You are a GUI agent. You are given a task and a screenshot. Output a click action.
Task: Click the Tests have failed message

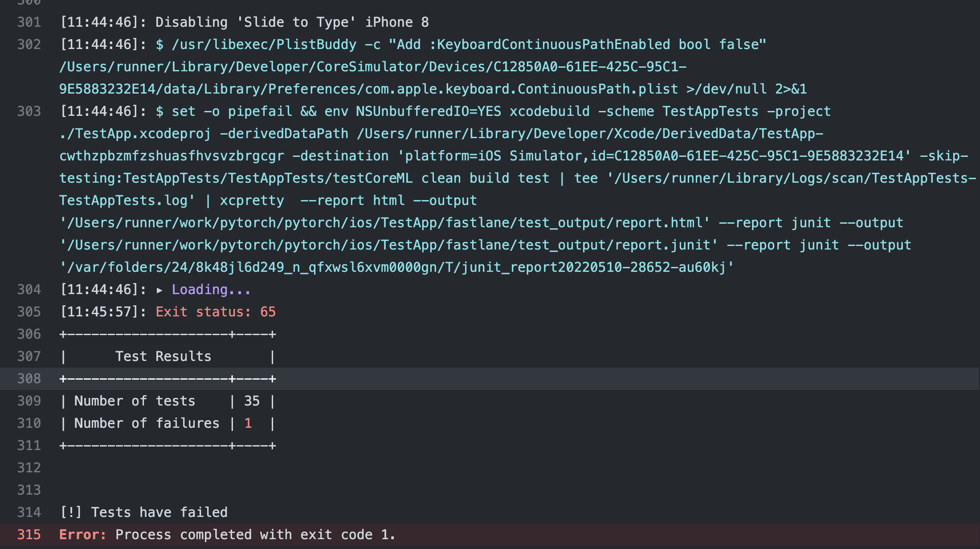[159, 512]
